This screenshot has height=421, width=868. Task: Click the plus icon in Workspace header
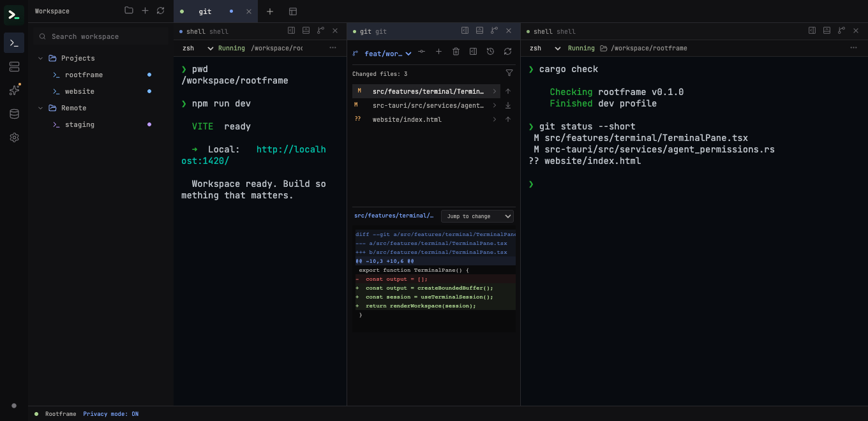click(x=145, y=11)
